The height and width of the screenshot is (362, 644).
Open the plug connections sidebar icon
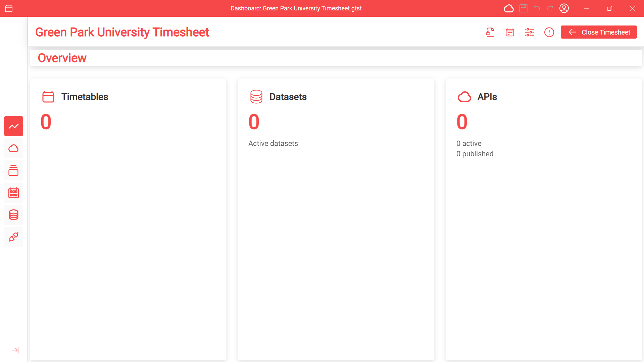pyautogui.click(x=14, y=237)
